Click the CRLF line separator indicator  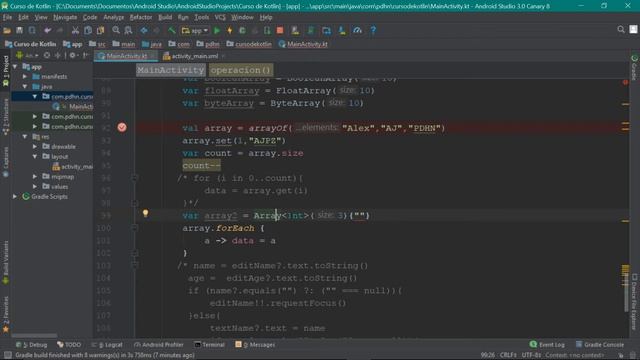pos(508,355)
